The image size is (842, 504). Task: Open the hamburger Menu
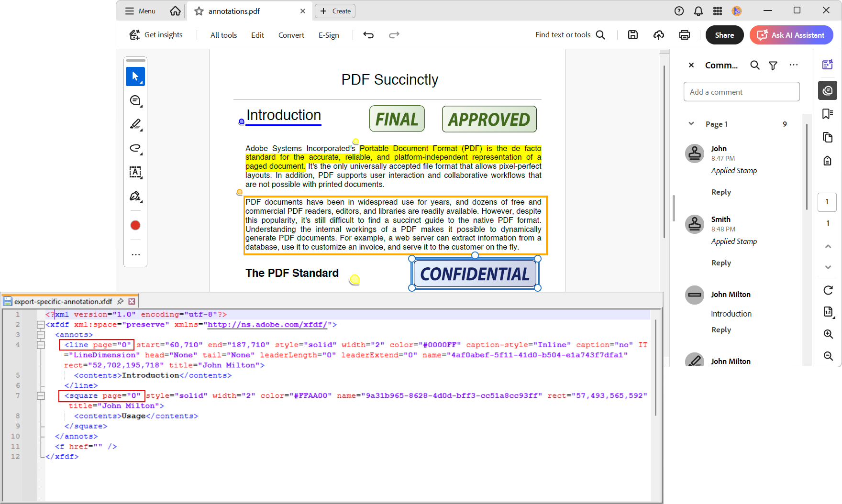(139, 11)
